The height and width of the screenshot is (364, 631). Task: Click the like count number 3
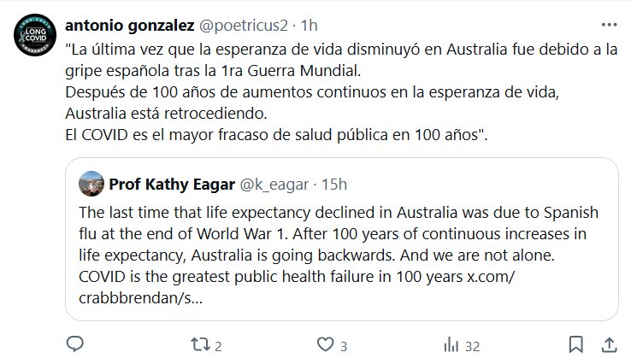click(344, 346)
